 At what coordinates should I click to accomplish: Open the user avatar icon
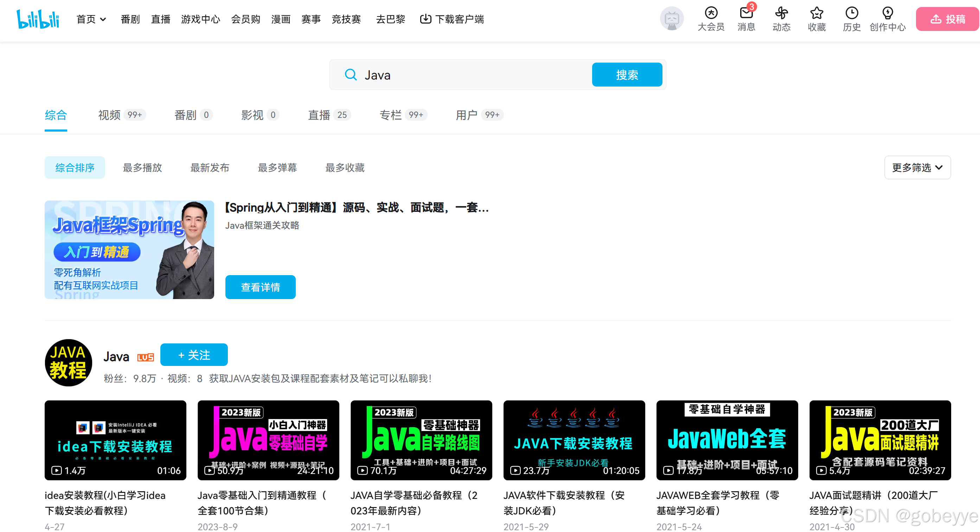click(x=672, y=18)
